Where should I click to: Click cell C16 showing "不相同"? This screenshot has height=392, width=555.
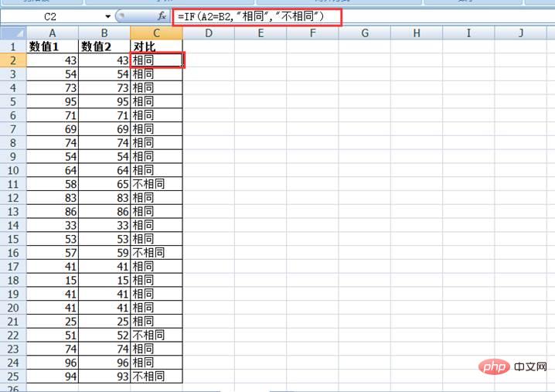[x=156, y=253]
